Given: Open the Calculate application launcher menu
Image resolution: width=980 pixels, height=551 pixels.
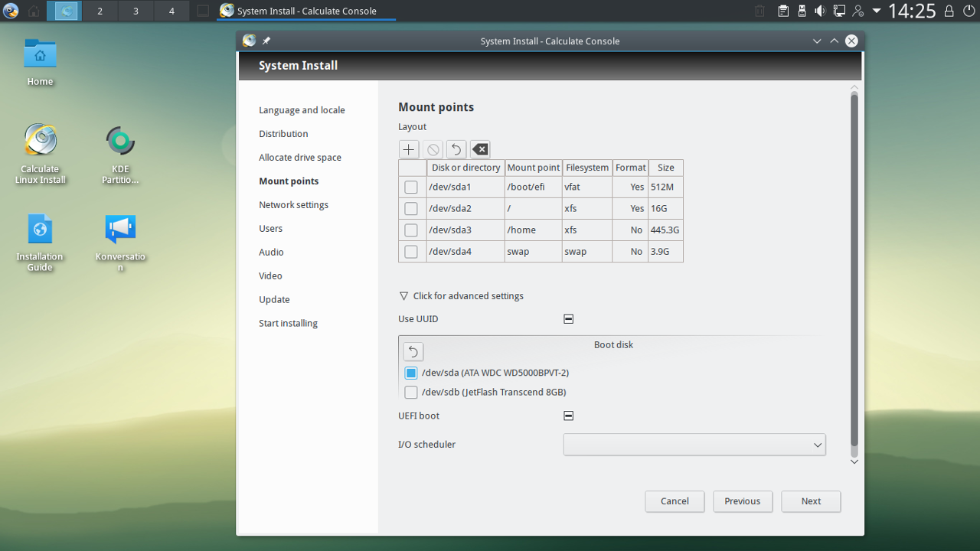Looking at the screenshot, I should (x=11, y=11).
